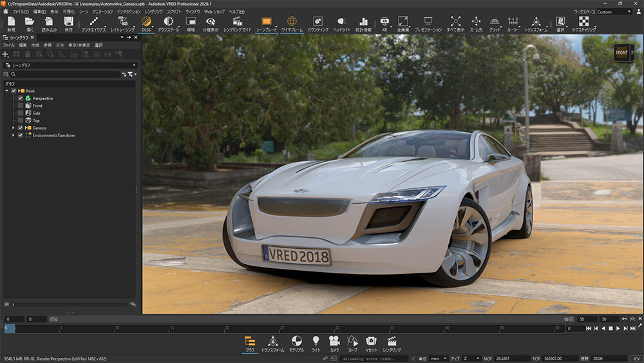Open the scene graph panel 作成 menu
Viewport: 644px width, 363px height.
(x=35, y=45)
